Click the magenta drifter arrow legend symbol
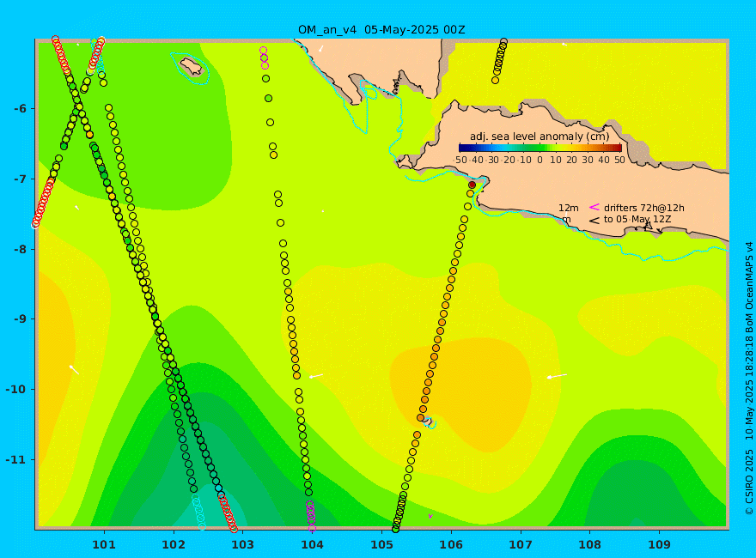Image resolution: width=756 pixels, height=558 pixels. [594, 207]
